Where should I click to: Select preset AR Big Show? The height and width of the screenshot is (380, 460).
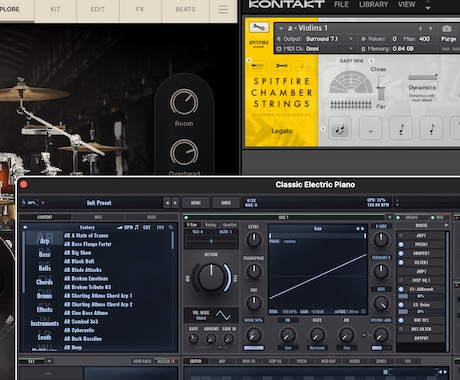pyautogui.click(x=78, y=253)
